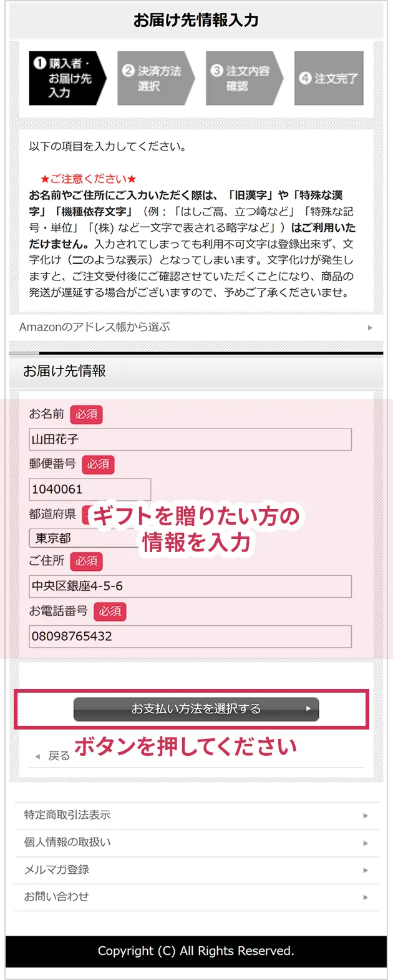
Task: Open Amazonのアドレス帳から選ぶ option
Action: pos(196,327)
